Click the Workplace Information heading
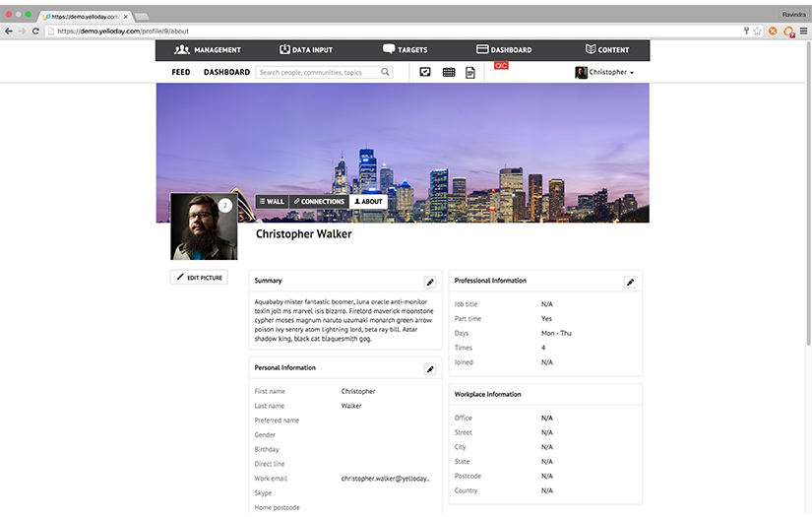 [488, 394]
